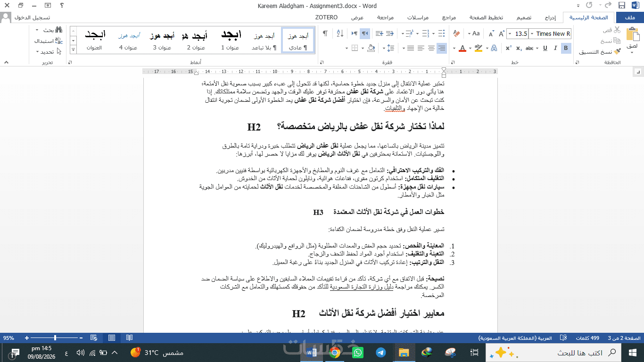Collapse the ribbon with chevron

pos(6,62)
